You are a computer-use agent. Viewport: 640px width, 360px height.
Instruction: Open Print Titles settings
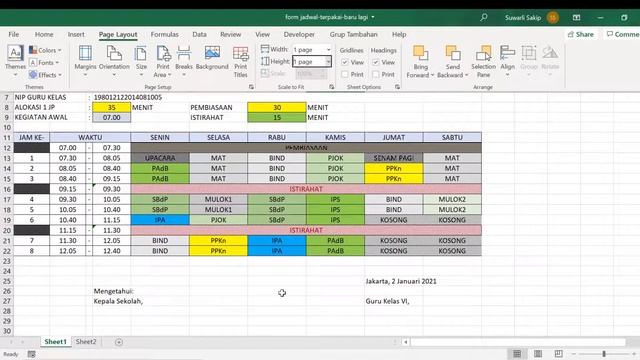[240, 61]
